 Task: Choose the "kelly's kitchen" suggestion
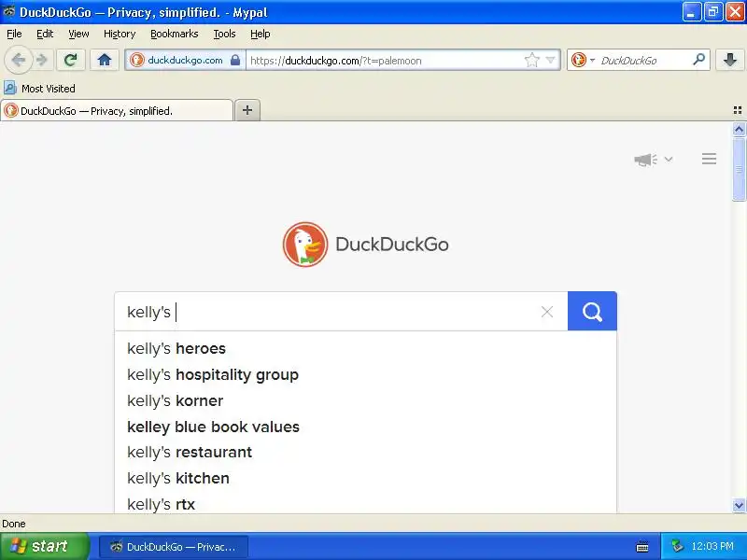(365, 478)
